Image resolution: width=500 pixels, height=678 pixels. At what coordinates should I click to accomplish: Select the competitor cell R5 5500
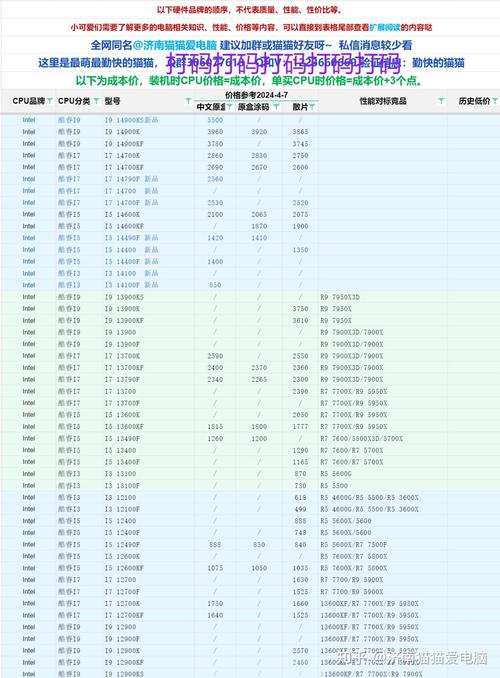pyautogui.click(x=334, y=486)
